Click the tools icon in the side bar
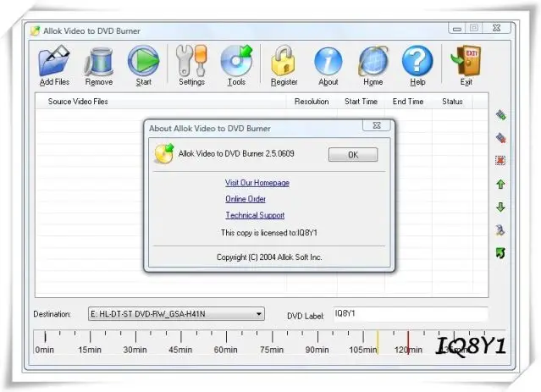The image size is (541, 392). click(x=500, y=230)
